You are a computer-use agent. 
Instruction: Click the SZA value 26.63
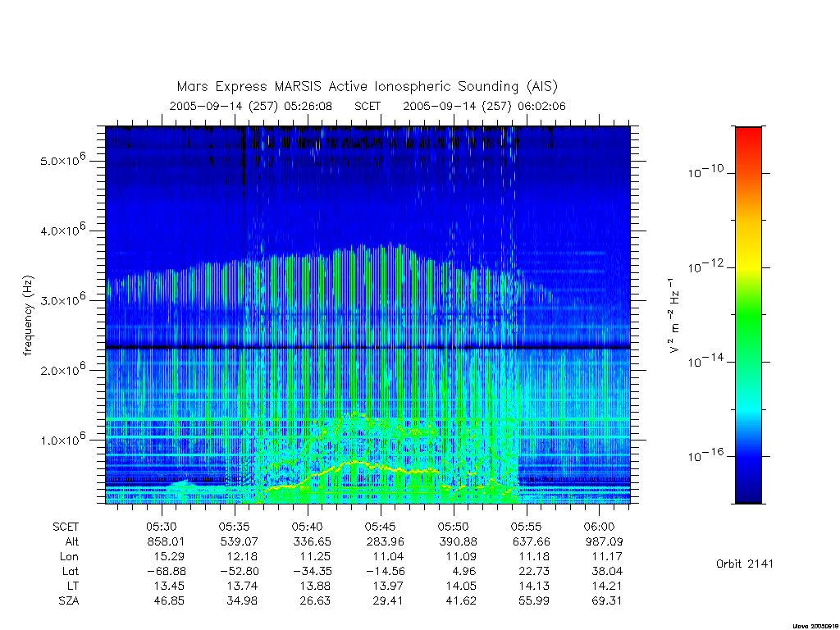tap(315, 601)
